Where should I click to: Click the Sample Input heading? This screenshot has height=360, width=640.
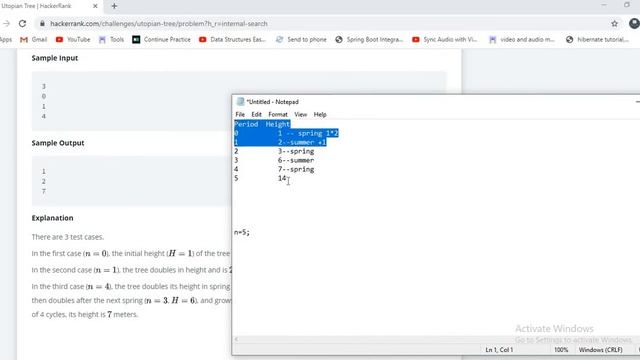pos(55,58)
